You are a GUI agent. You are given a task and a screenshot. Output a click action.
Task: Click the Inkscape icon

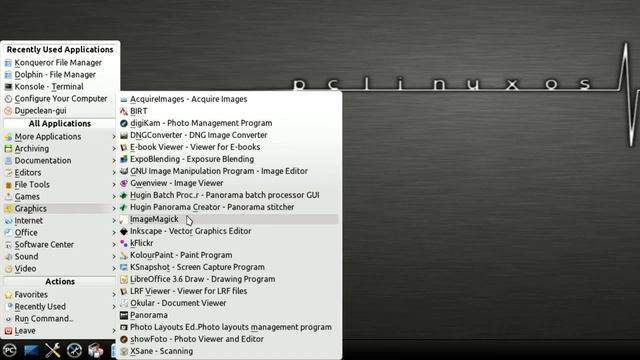pyautogui.click(x=124, y=231)
